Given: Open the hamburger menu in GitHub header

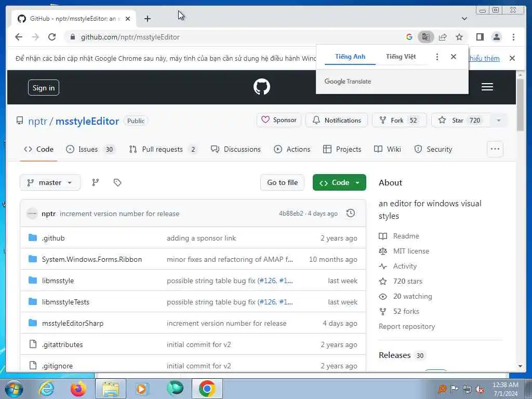Looking at the screenshot, I should click(x=487, y=87).
